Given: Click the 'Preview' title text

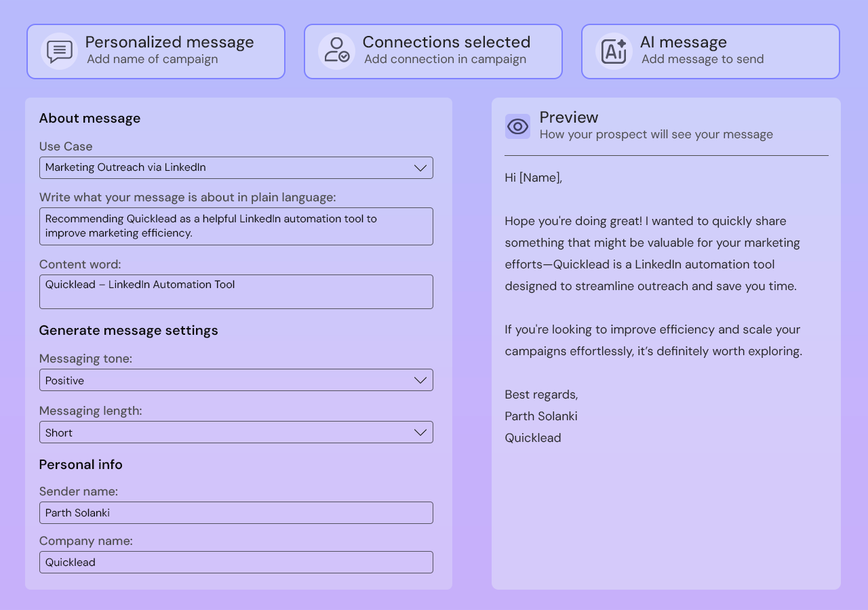Looking at the screenshot, I should click(569, 117).
